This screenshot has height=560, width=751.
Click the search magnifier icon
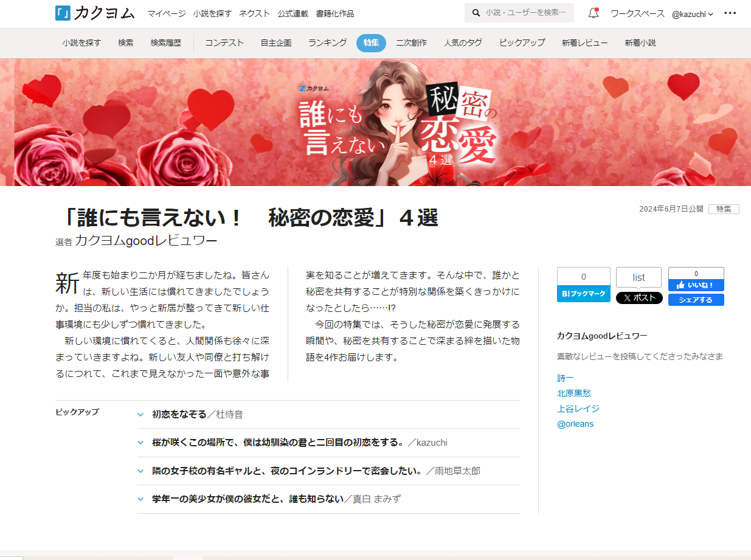tap(476, 13)
